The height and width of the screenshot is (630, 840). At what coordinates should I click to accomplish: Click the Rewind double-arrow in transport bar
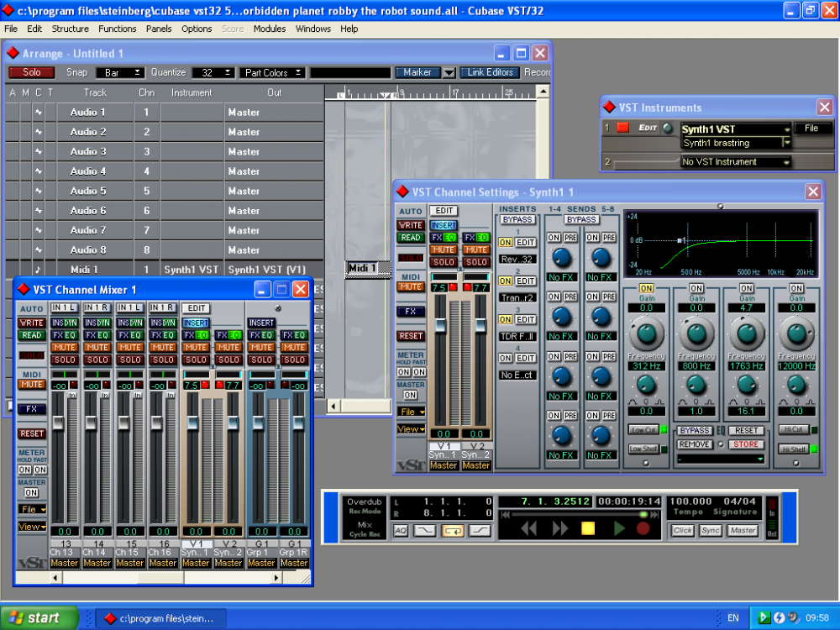click(528, 528)
